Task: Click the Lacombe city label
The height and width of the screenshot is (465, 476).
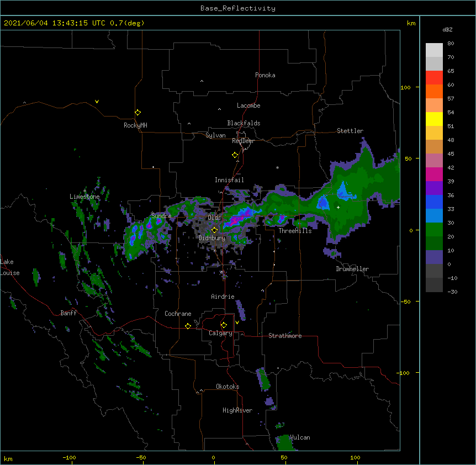Action: [248, 105]
